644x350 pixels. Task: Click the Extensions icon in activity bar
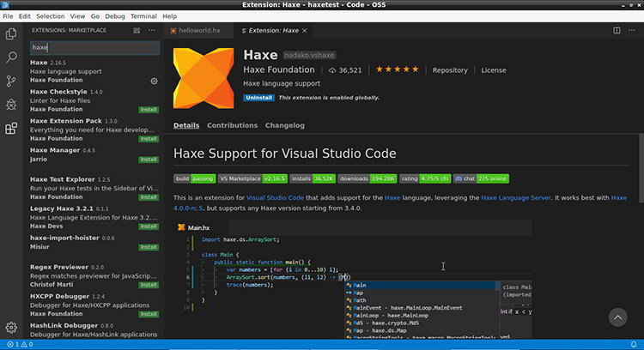point(11,129)
